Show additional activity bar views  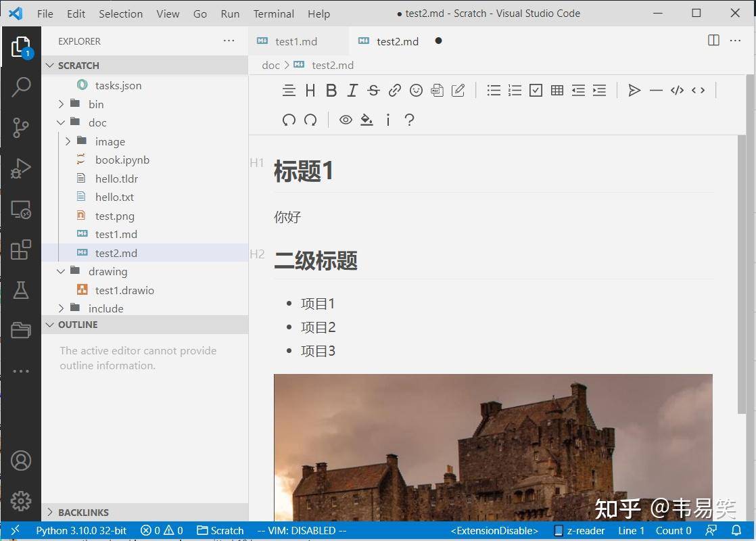[21, 371]
